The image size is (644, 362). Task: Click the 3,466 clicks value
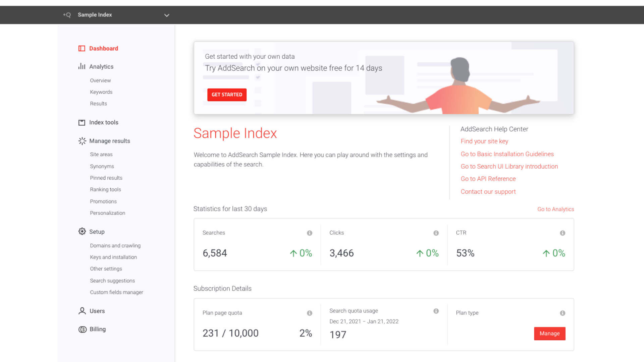point(341,253)
